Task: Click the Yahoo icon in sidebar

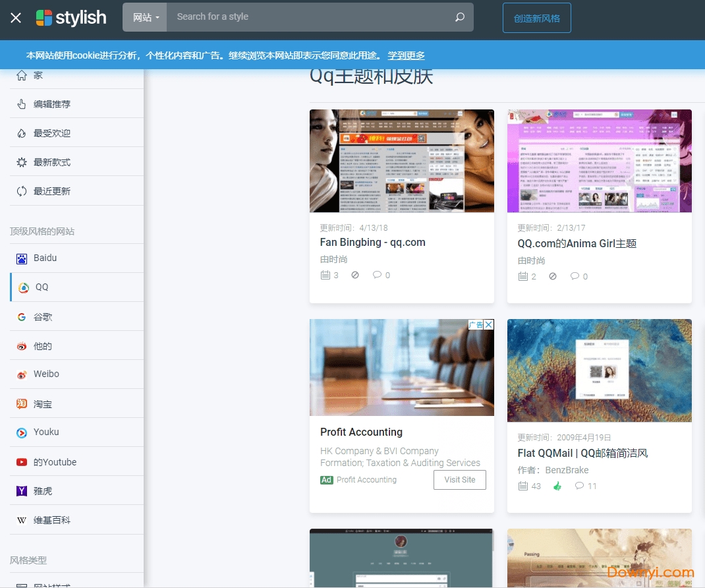Action: pos(22,491)
